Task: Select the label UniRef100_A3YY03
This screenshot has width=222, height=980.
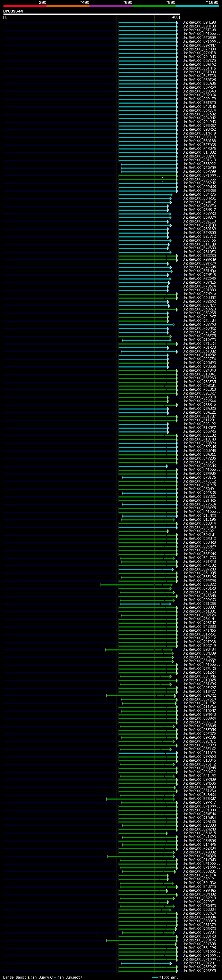Action: click(x=199, y=324)
